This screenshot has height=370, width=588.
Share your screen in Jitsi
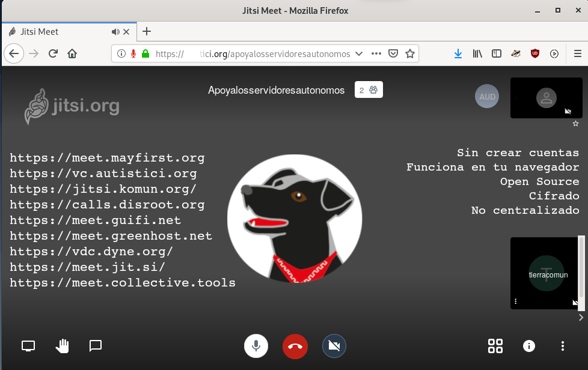coord(28,346)
